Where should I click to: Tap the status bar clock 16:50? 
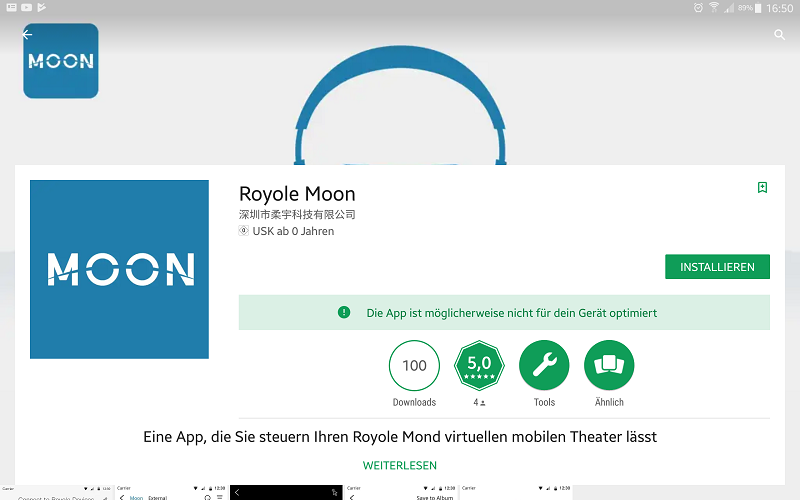[x=780, y=8]
